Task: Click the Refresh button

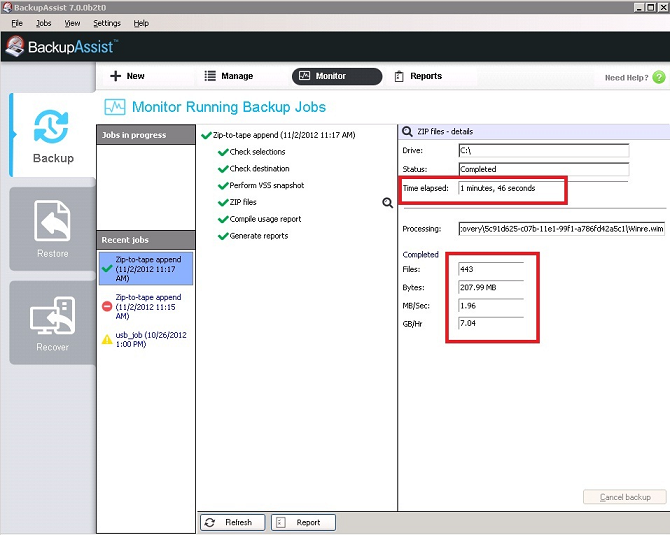Action: click(x=233, y=522)
